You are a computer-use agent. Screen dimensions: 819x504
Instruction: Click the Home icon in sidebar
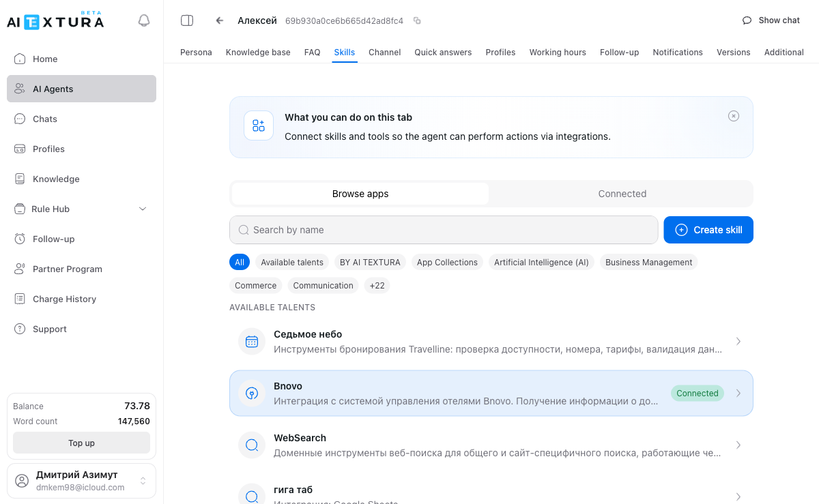pos(20,59)
